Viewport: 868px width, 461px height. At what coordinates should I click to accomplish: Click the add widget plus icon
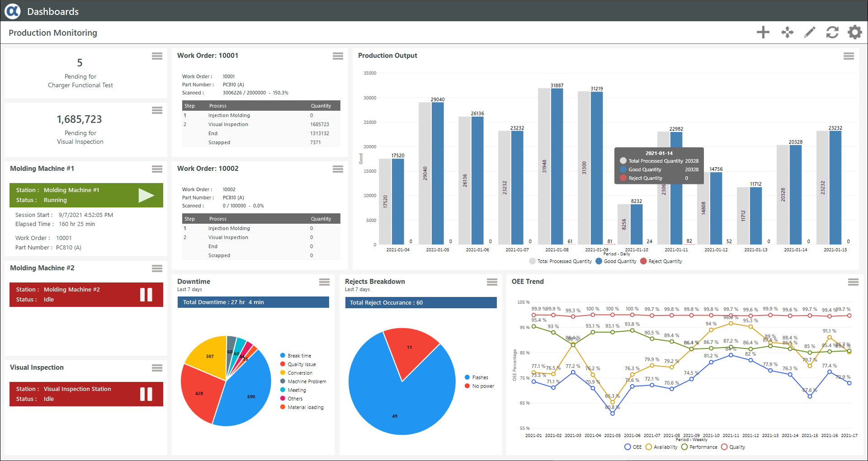coord(763,32)
